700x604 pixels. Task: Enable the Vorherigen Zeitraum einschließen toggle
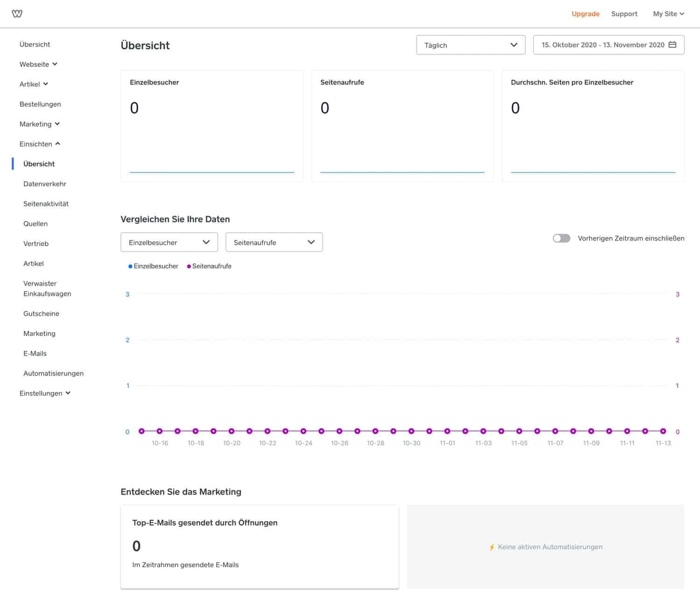tap(561, 238)
